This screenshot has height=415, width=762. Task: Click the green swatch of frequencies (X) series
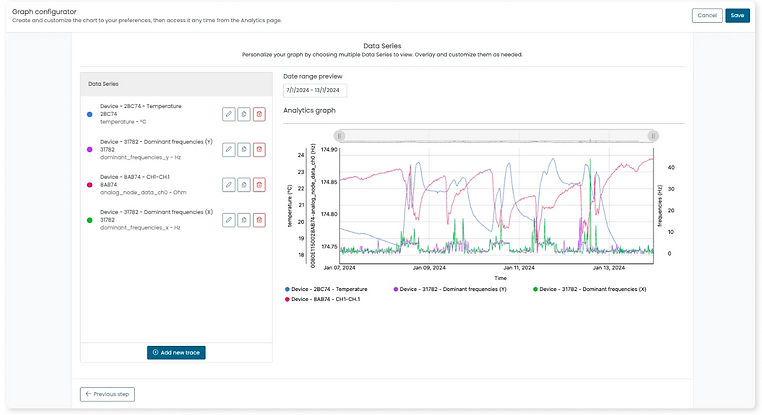89,220
